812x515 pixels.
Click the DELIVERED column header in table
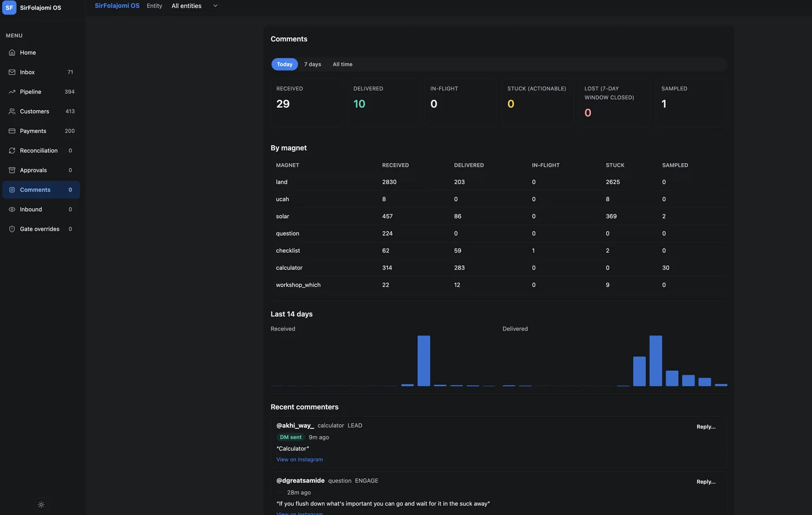[x=469, y=165]
